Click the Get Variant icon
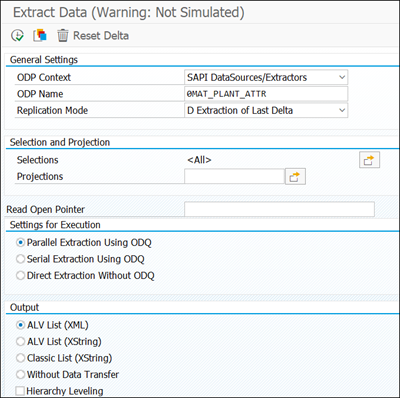400x398 pixels. tap(40, 35)
